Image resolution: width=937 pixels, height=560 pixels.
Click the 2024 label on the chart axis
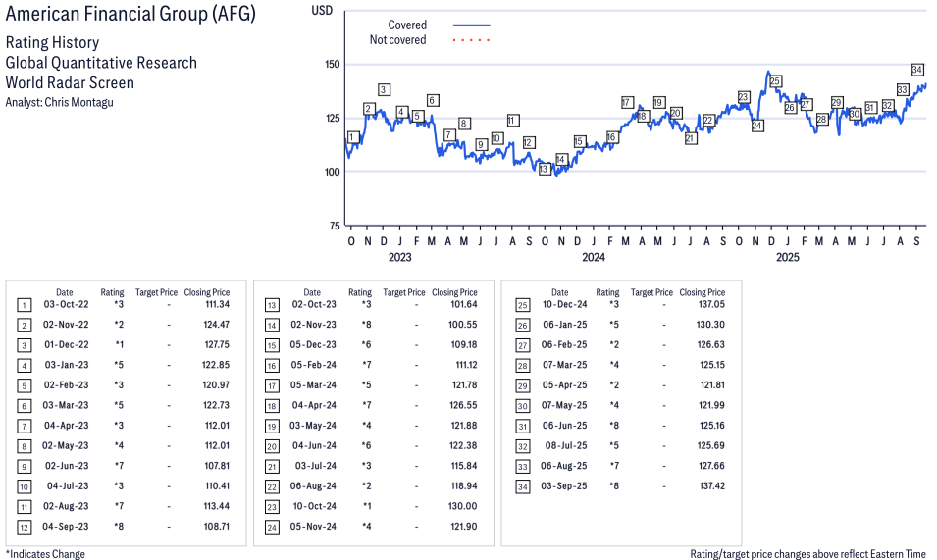pyautogui.click(x=593, y=258)
